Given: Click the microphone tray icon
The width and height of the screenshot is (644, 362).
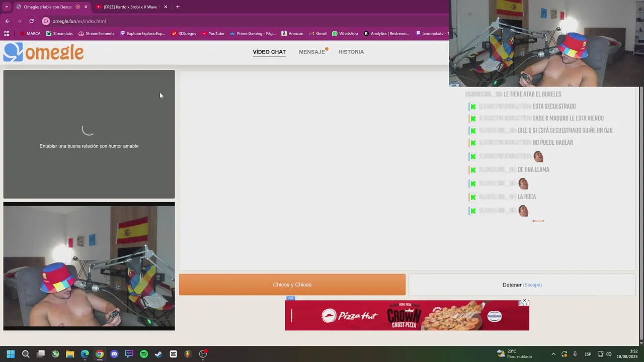Looking at the screenshot, I should [575, 354].
